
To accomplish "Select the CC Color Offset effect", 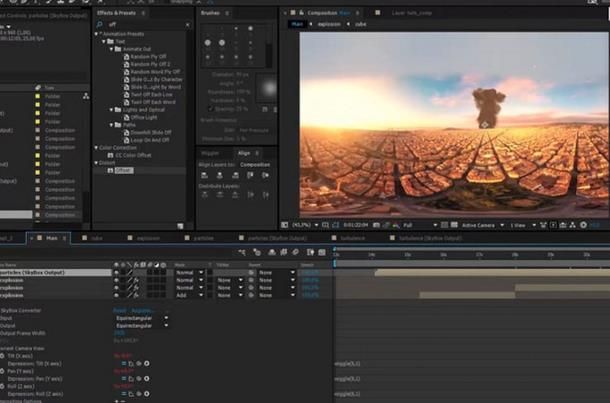I will click(133, 155).
